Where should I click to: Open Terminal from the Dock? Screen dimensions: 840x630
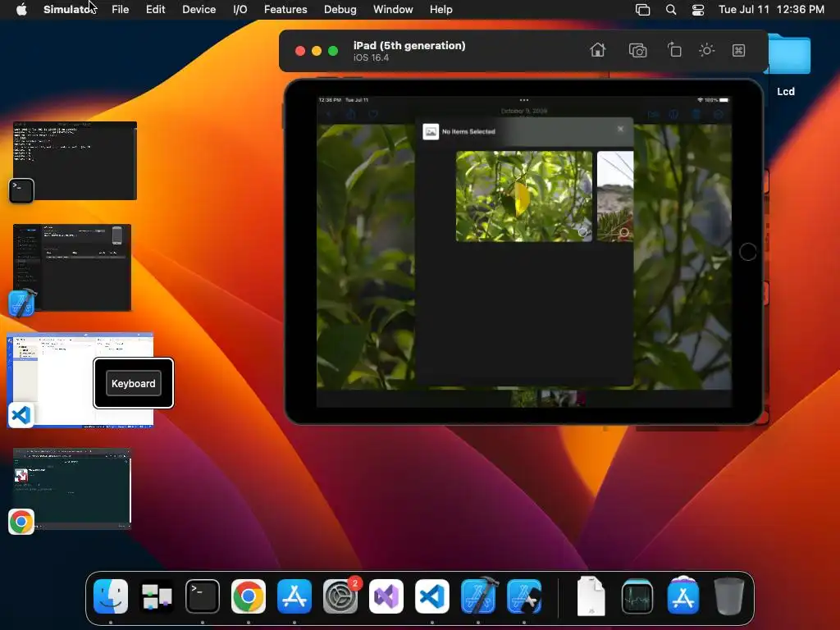coord(203,596)
